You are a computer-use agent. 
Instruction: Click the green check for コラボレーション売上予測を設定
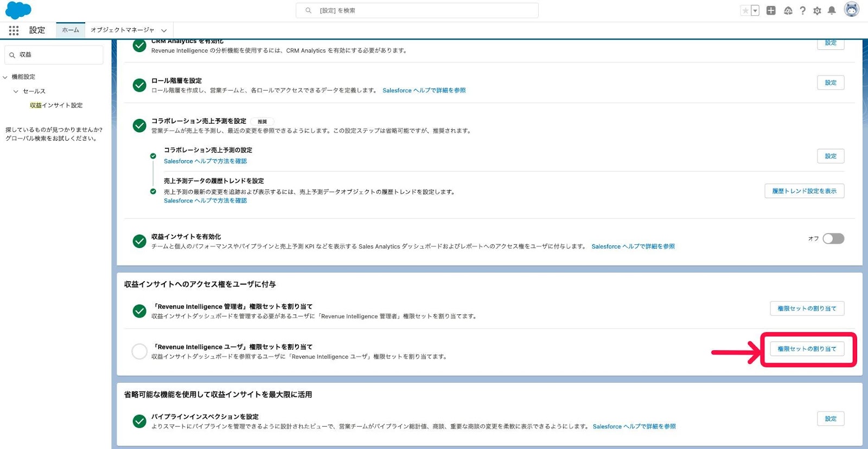click(x=139, y=125)
